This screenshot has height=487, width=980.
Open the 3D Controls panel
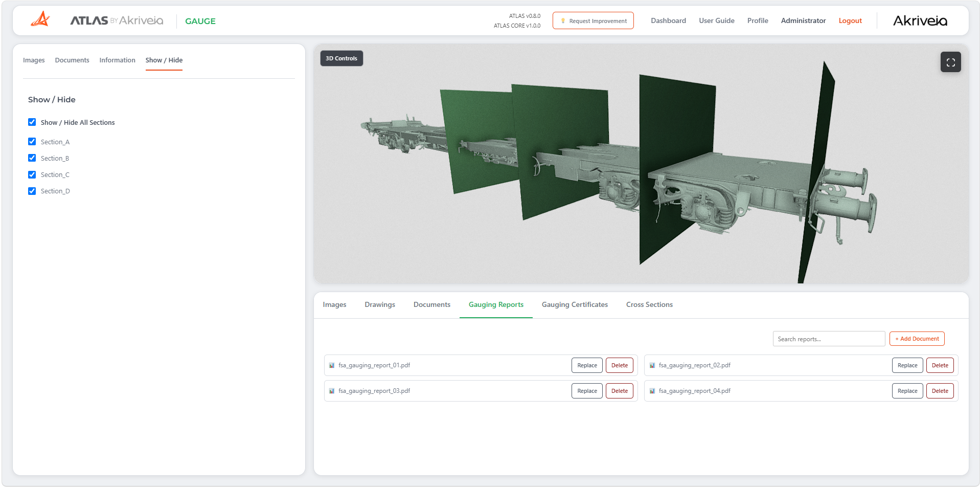[341, 58]
